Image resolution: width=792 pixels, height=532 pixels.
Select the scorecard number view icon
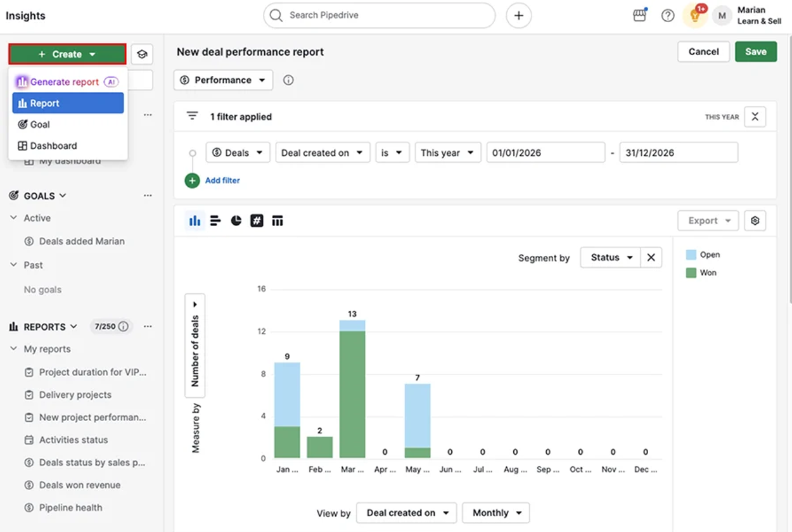257,220
